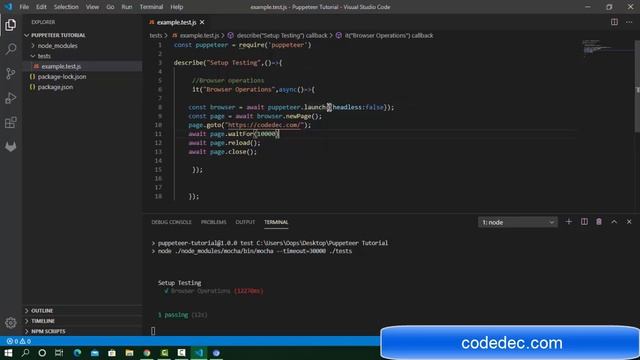Expand the OUTLINE section
Screen dimensions: 640x360
pos(42,311)
